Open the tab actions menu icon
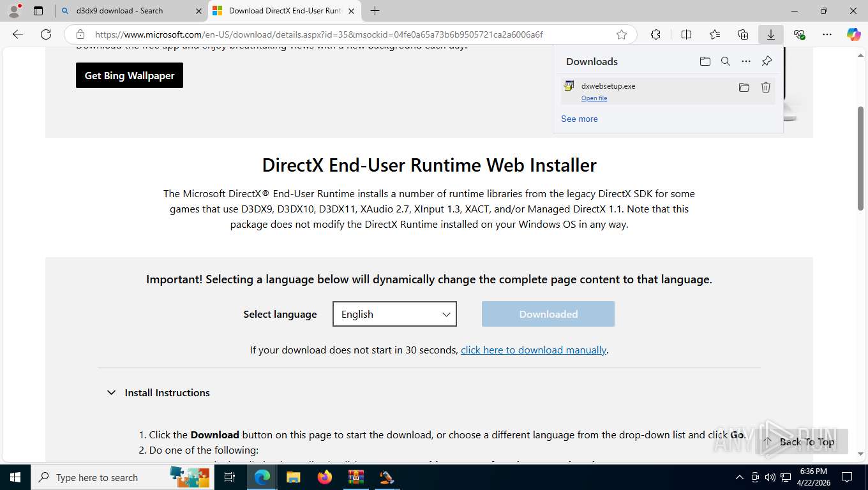Image resolution: width=868 pixels, height=490 pixels. point(38,11)
